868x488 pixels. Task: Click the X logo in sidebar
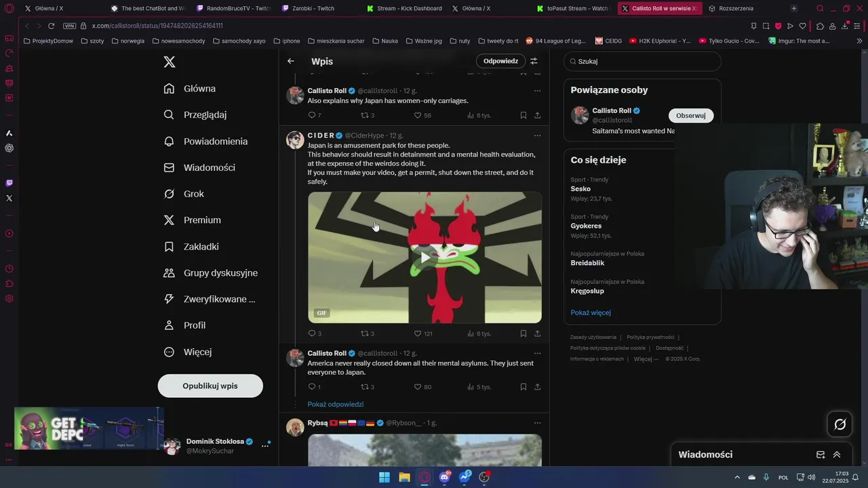tap(170, 62)
